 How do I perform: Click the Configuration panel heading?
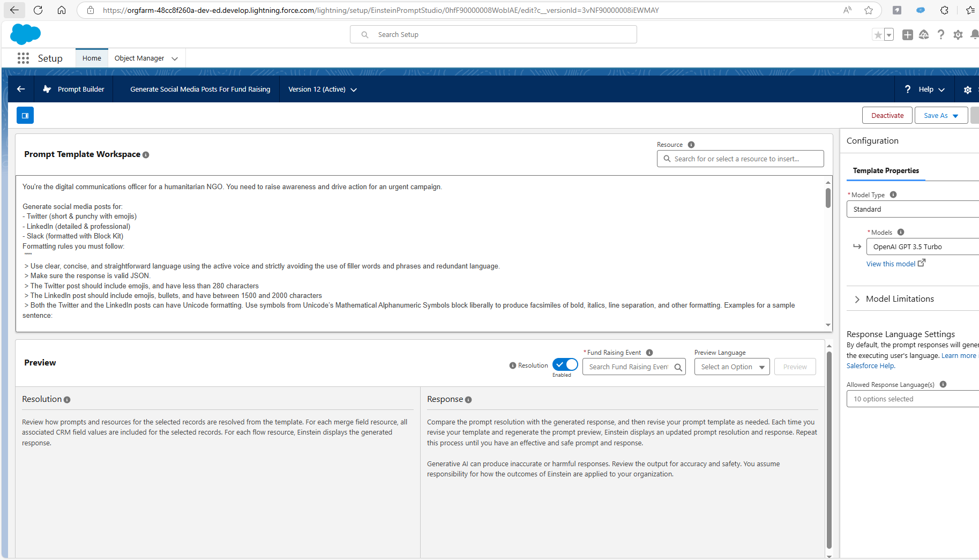coord(872,141)
